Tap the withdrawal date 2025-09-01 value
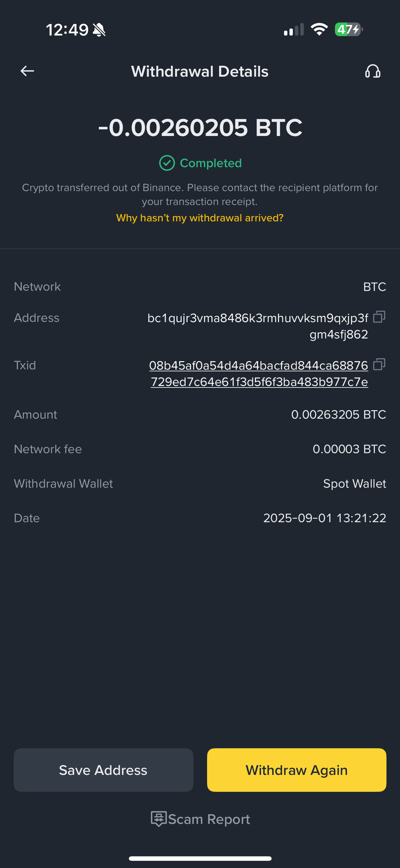Screen dimensions: 400x868 (x=324, y=518)
